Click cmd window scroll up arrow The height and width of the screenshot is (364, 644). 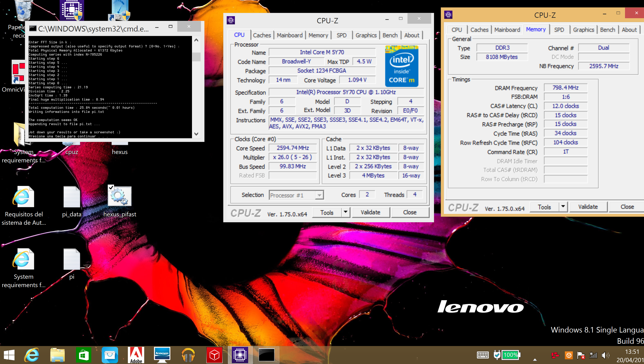(196, 40)
